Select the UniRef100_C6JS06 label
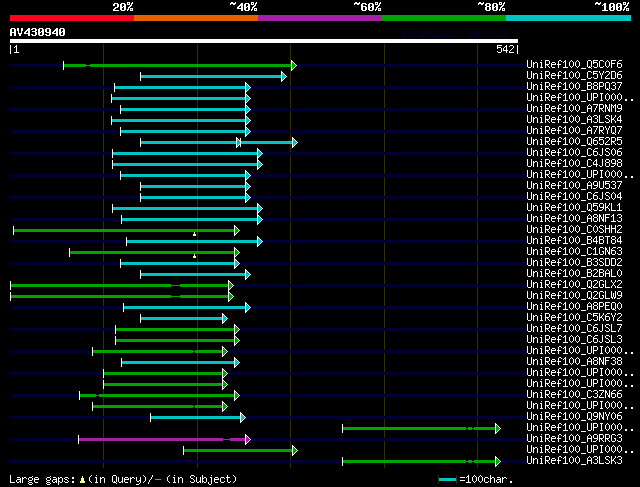 point(574,153)
